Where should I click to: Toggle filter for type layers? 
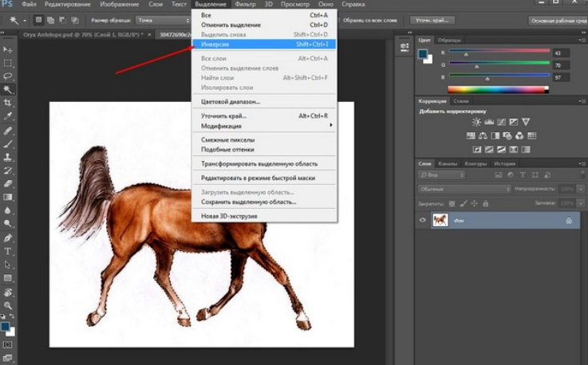[x=523, y=175]
